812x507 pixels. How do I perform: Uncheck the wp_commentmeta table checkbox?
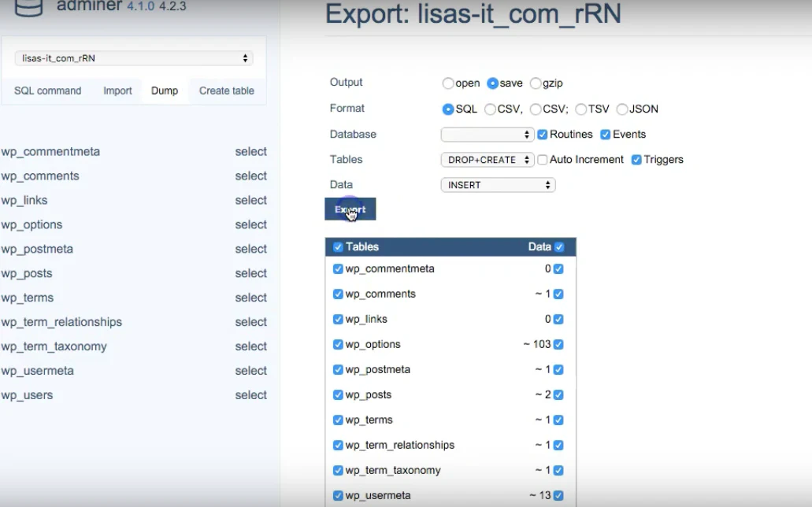tap(338, 268)
